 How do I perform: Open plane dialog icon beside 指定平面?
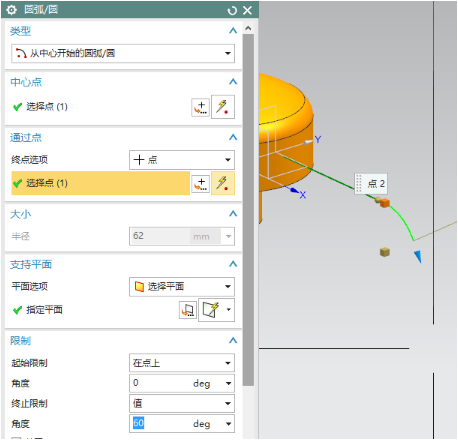[x=188, y=310]
